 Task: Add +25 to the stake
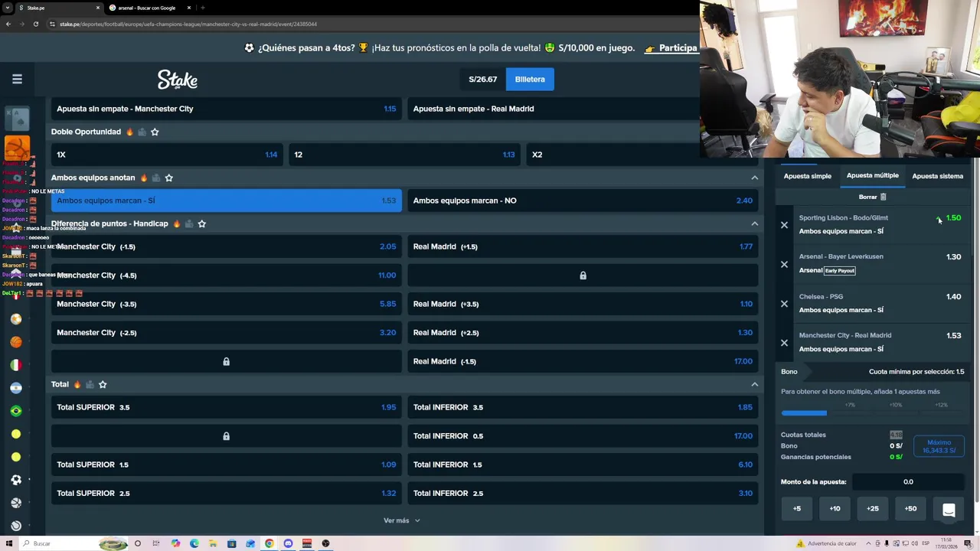tap(872, 508)
